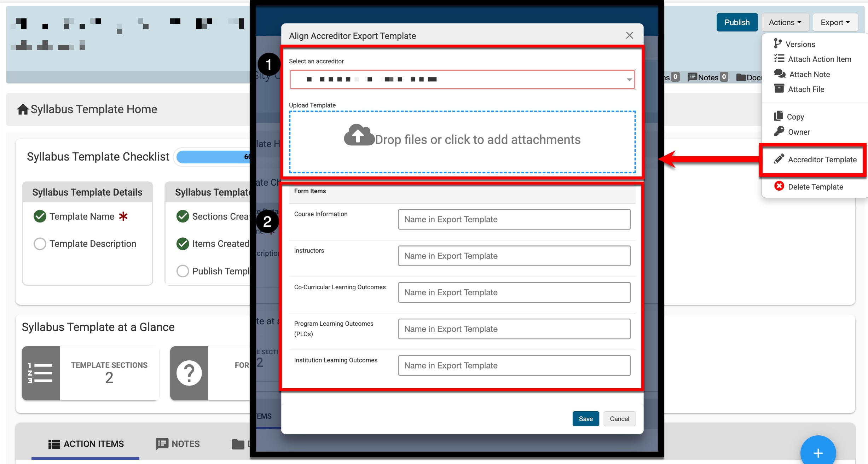Screen dimensions: 868x464
Task: Click the Syllabus Template Home house icon
Action: (23, 109)
